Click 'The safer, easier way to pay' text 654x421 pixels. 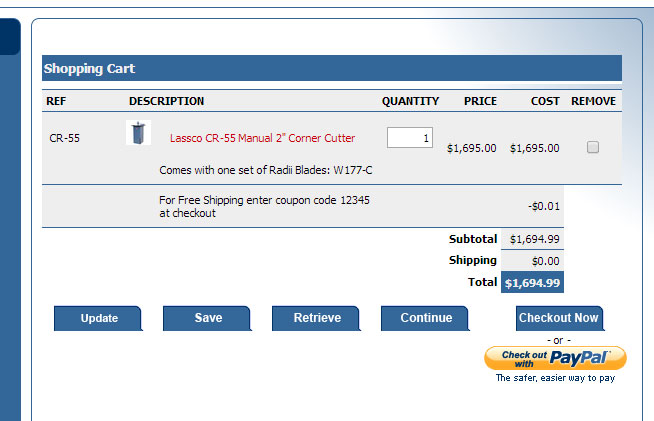tap(555, 379)
